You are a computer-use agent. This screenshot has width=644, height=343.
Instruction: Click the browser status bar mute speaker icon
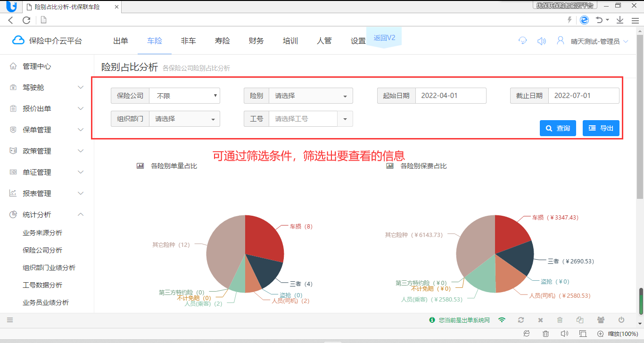pos(564,334)
